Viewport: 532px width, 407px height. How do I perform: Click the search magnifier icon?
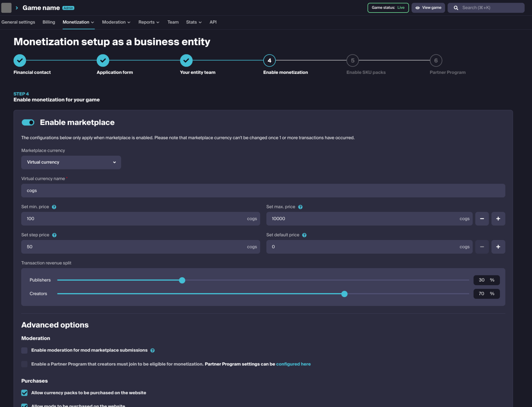(456, 8)
